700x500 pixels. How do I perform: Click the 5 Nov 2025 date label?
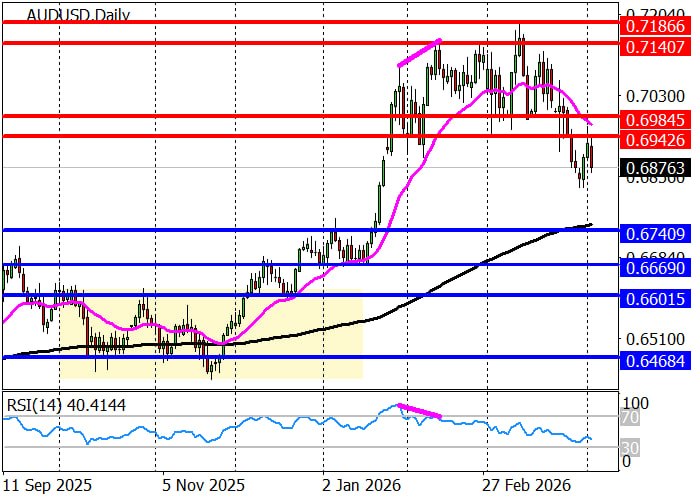(205, 484)
